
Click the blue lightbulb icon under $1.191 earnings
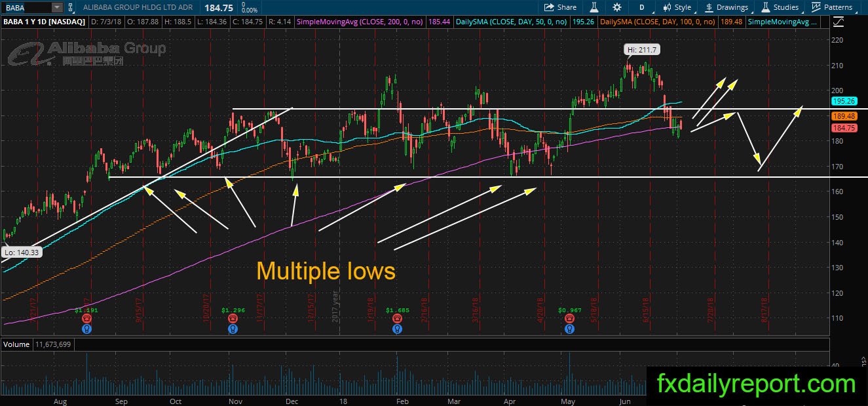(x=86, y=328)
